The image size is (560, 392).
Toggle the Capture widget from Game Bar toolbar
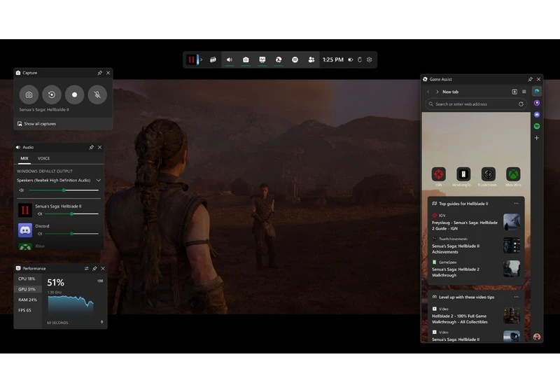[246, 59]
